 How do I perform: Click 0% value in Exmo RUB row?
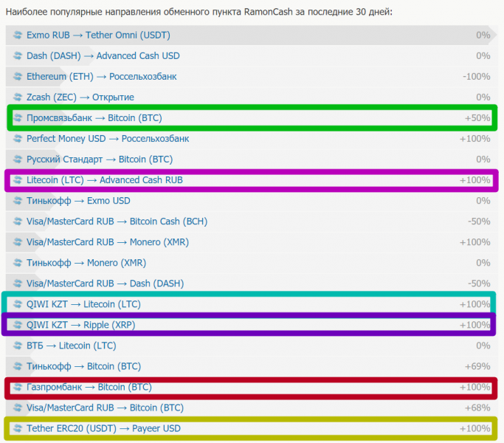pyautogui.click(x=483, y=35)
